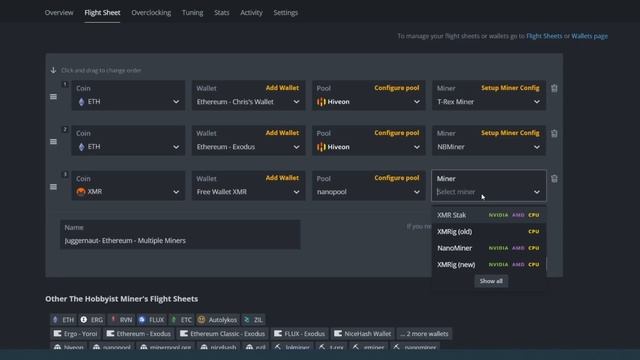
Task: Click Configure pool in the nanopool row
Action: click(397, 178)
